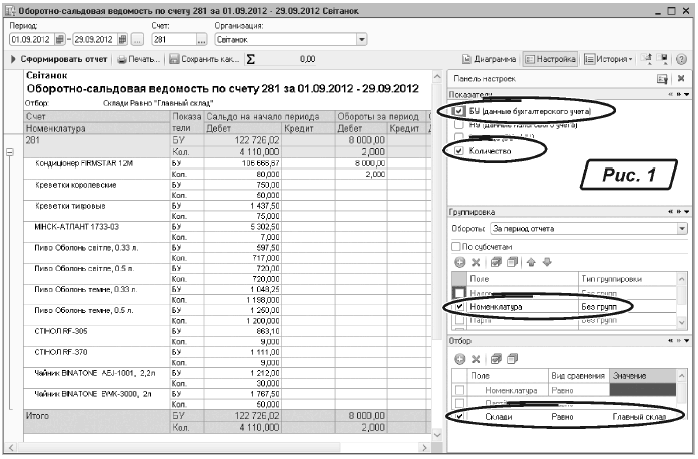Delete selected row in Группировка
This screenshot has width=698, height=459.
[x=476, y=261]
